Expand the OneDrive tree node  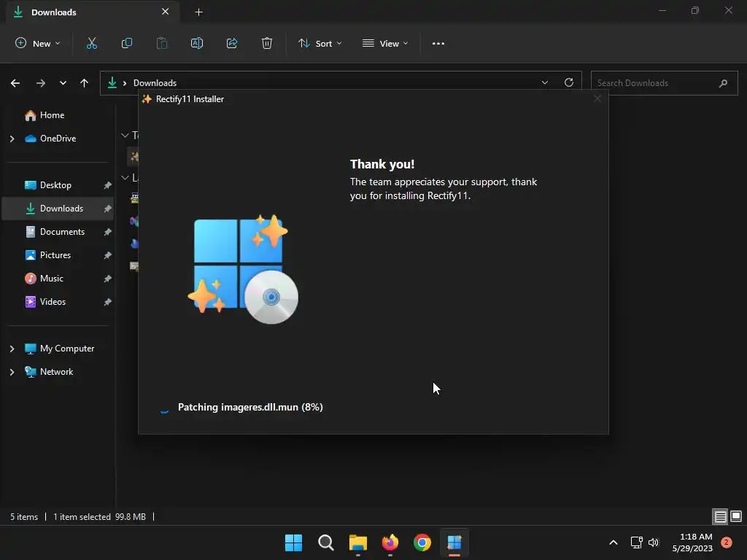click(12, 139)
